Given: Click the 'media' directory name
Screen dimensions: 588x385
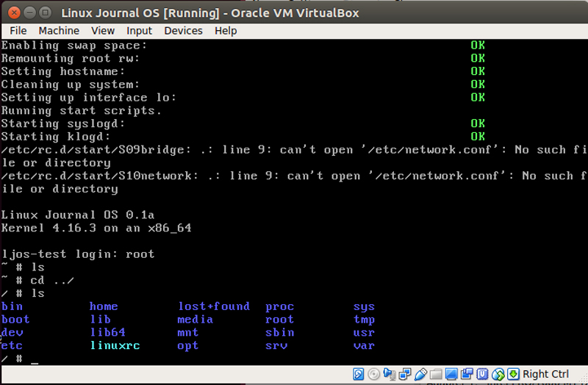Looking at the screenshot, I should coord(195,320).
